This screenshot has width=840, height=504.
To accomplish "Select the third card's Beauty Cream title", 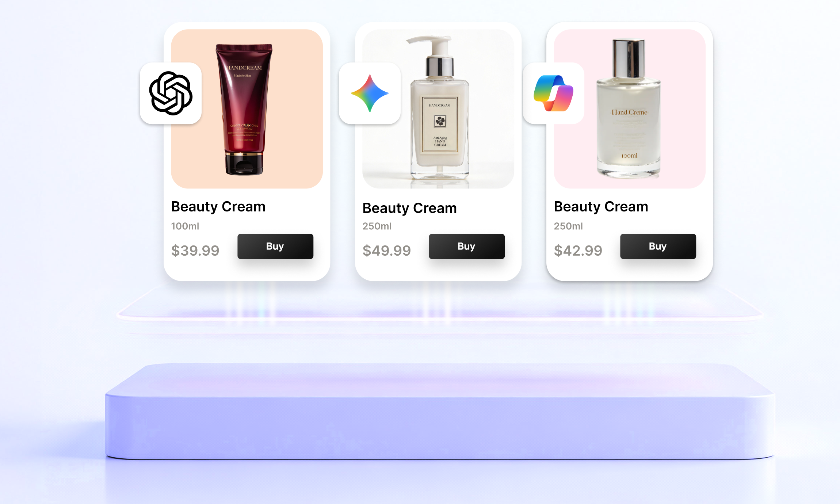I will [601, 207].
